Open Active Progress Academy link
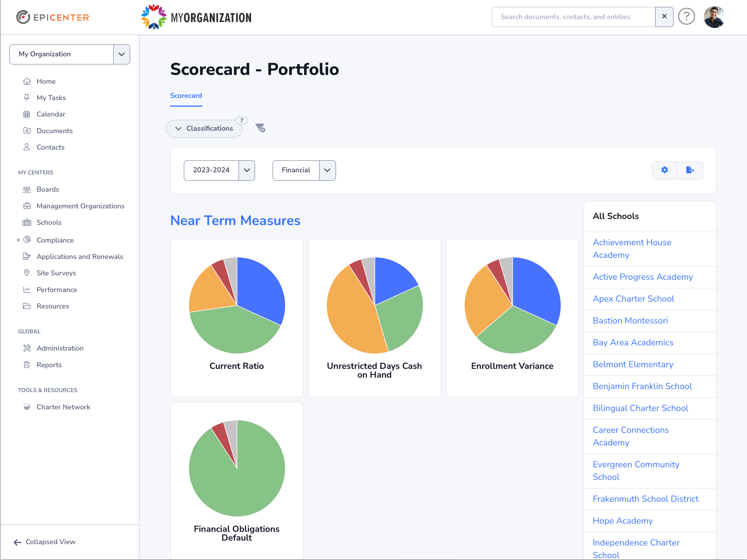This screenshot has height=560, width=747. [643, 277]
